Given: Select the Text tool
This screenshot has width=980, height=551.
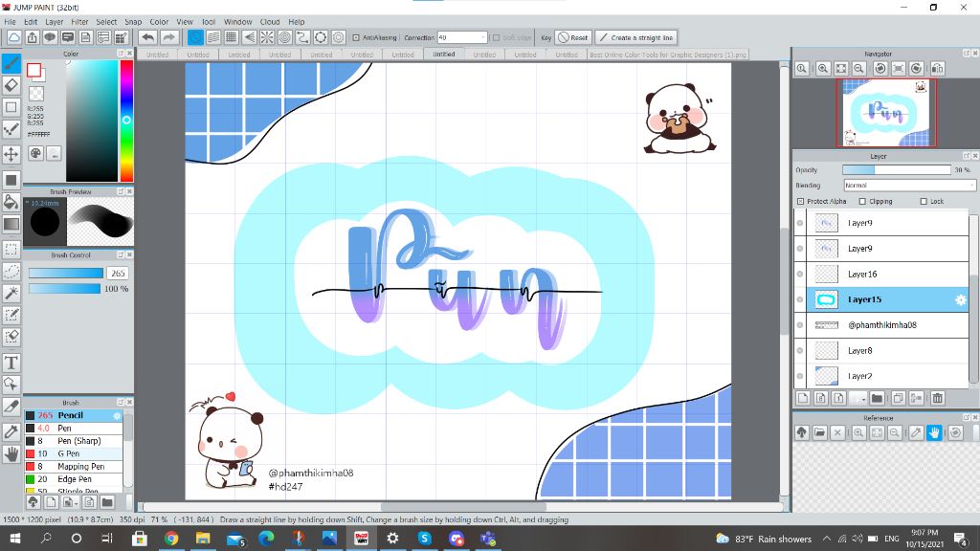Looking at the screenshot, I should (x=11, y=363).
